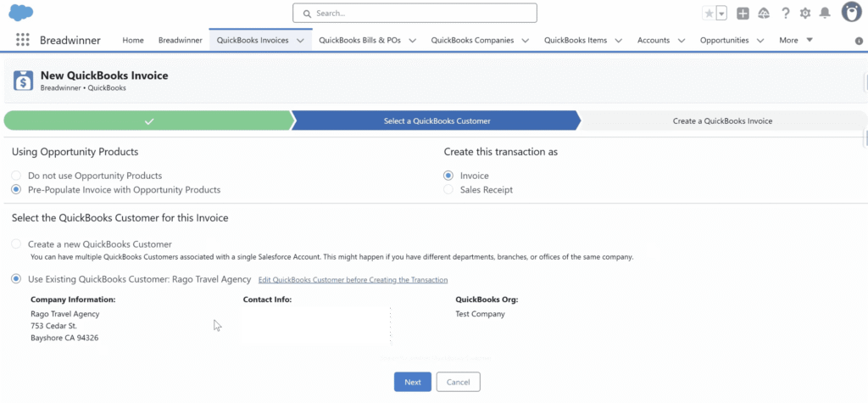View notifications bell
The image size is (868, 403).
coord(825,13)
